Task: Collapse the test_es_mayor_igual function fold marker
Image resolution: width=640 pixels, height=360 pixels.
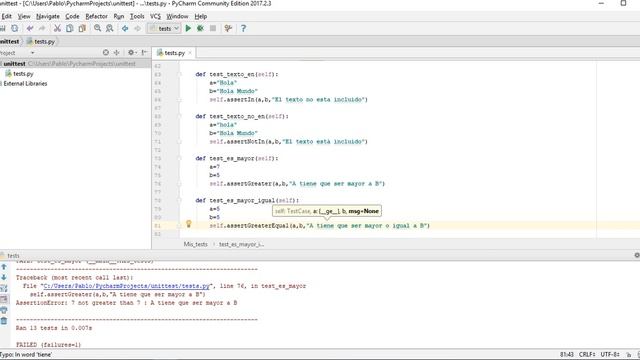Action: pyautogui.click(x=179, y=200)
